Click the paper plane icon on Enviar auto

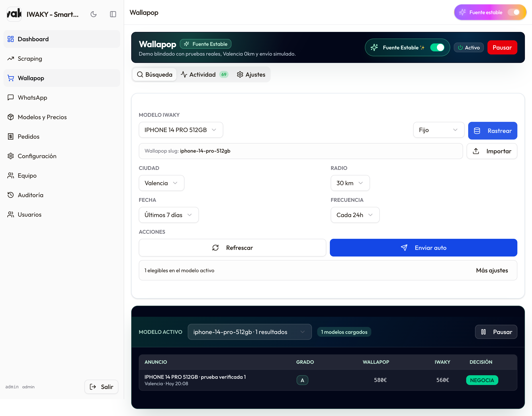(x=404, y=248)
